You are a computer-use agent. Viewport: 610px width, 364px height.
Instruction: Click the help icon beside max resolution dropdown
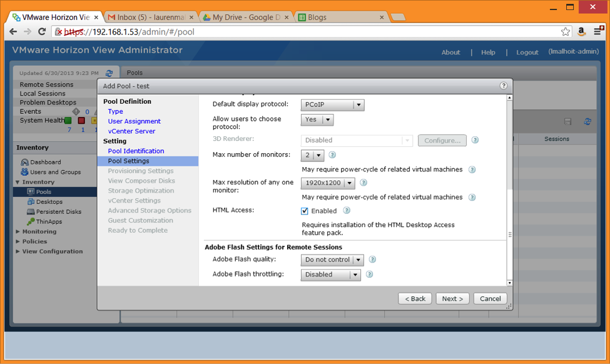[x=363, y=183]
